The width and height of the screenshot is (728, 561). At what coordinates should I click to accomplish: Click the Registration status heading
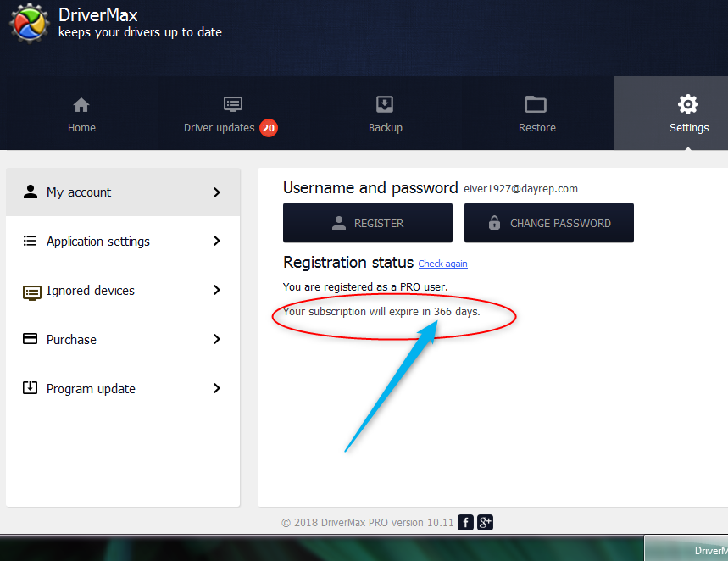pos(348,263)
